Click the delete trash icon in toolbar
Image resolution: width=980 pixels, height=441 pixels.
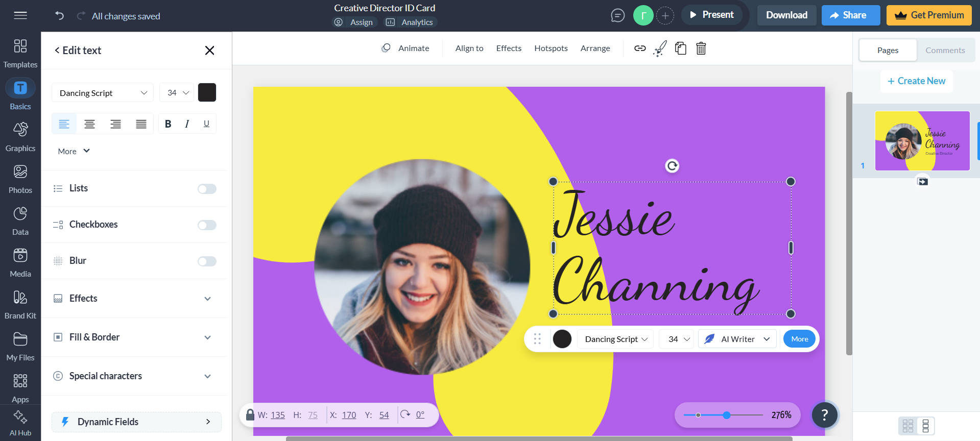pyautogui.click(x=701, y=48)
